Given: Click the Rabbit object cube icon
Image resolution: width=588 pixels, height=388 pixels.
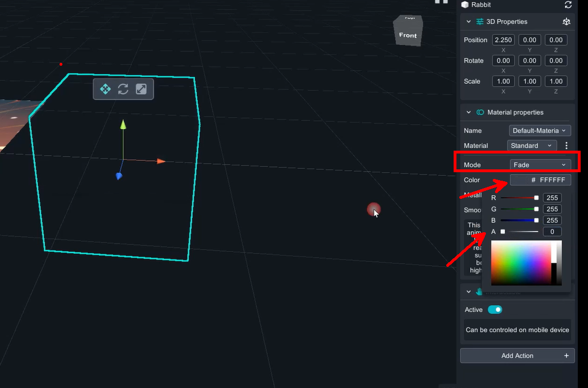Looking at the screenshot, I should (x=466, y=5).
